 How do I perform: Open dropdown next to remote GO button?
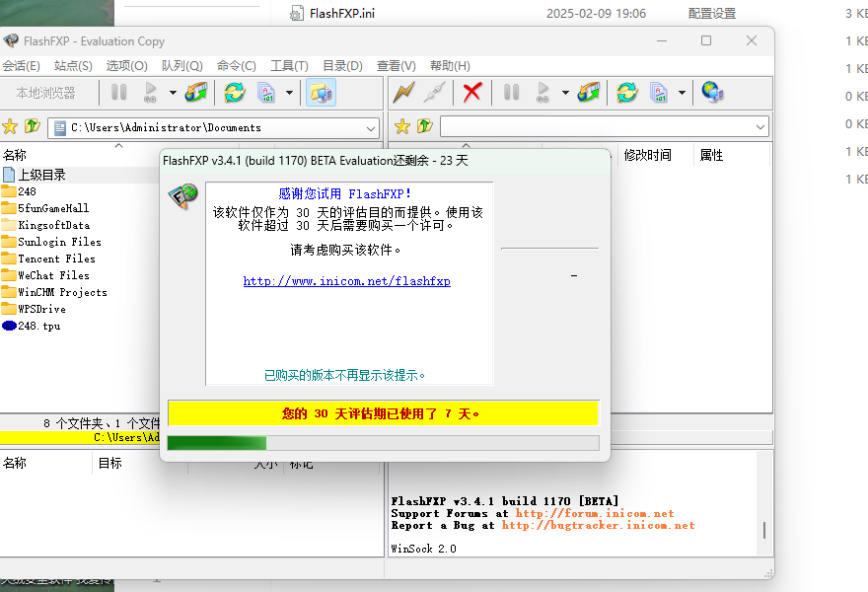click(x=565, y=93)
